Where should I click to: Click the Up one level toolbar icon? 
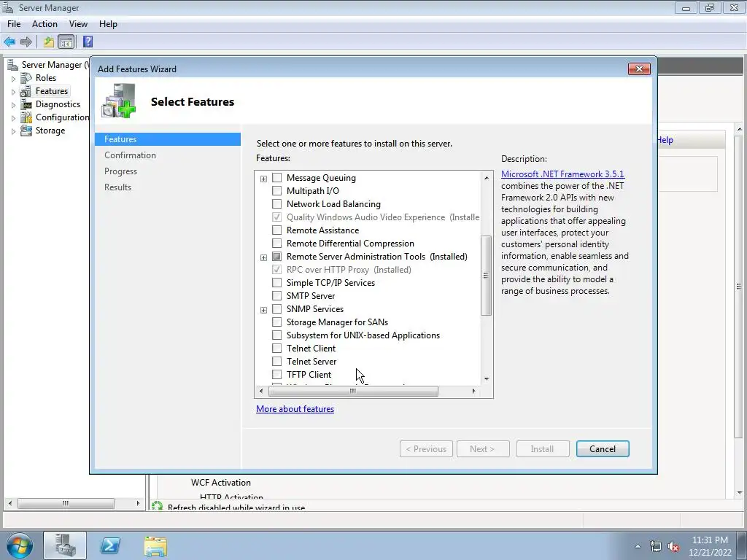[49, 42]
